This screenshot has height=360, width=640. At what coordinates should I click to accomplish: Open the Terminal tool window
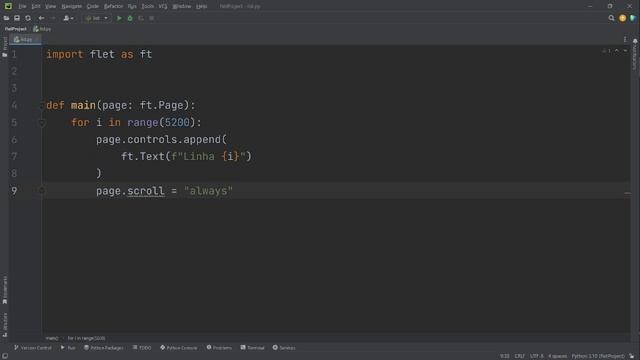pos(252,348)
